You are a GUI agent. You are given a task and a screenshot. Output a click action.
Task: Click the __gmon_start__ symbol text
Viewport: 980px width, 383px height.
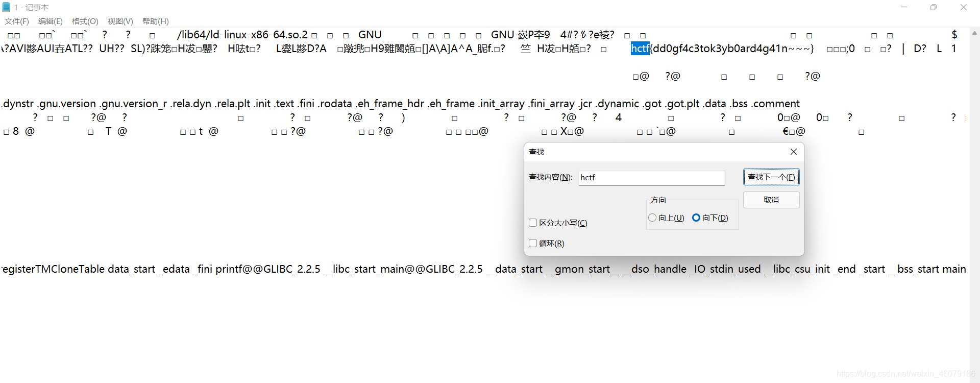pyautogui.click(x=582, y=269)
